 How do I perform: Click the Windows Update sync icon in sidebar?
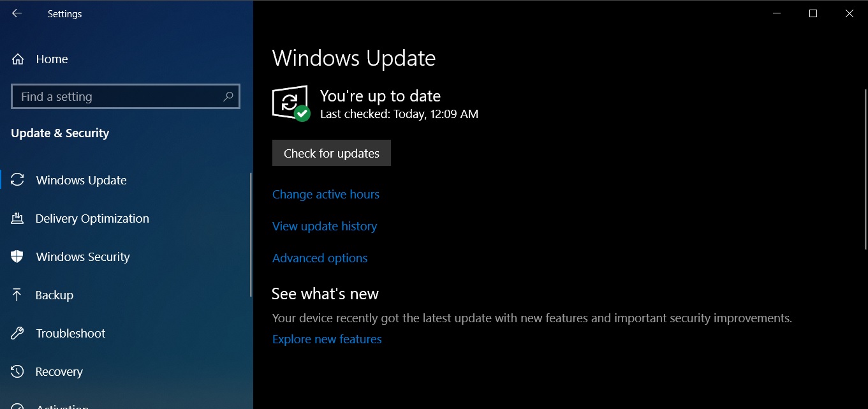(x=18, y=180)
